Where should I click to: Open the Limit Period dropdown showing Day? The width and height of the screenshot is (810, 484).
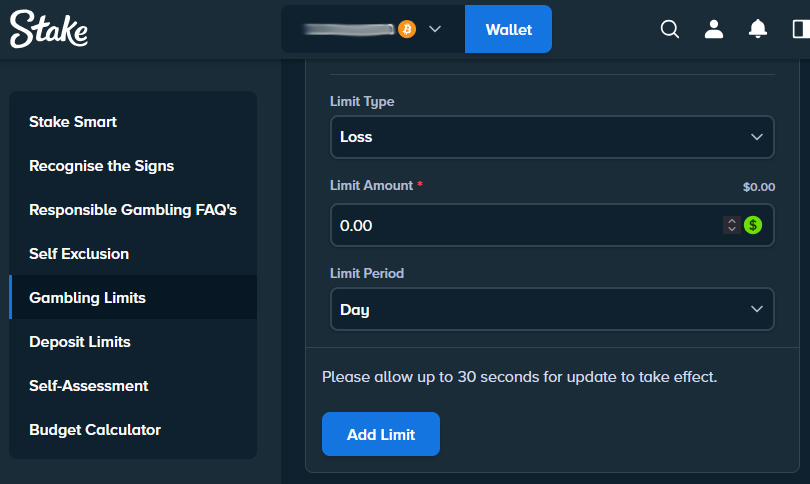tap(552, 309)
